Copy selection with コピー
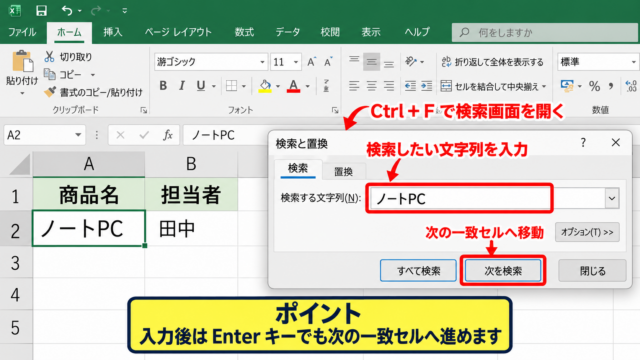This screenshot has height=360, width=640. coord(63,75)
